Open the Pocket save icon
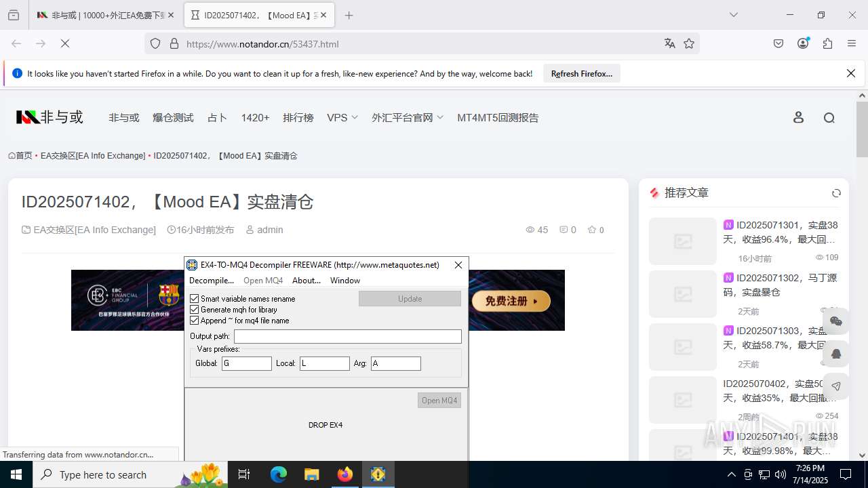This screenshot has width=868, height=488. click(778, 43)
